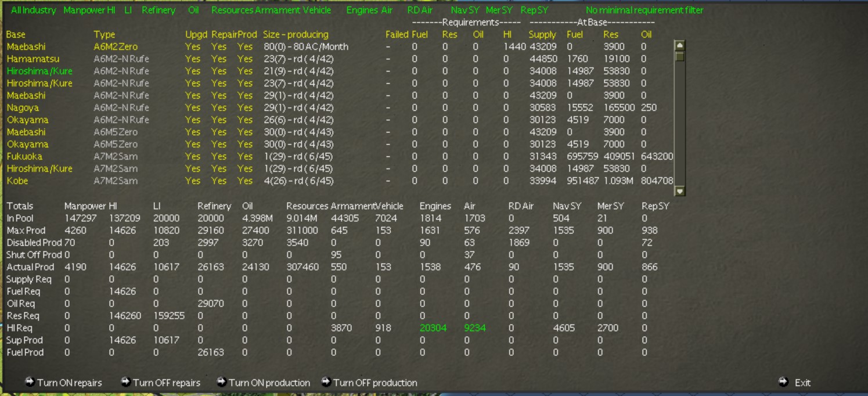This screenshot has height=396, width=868.
Task: Open the Nagoya base
Action: [x=23, y=107]
